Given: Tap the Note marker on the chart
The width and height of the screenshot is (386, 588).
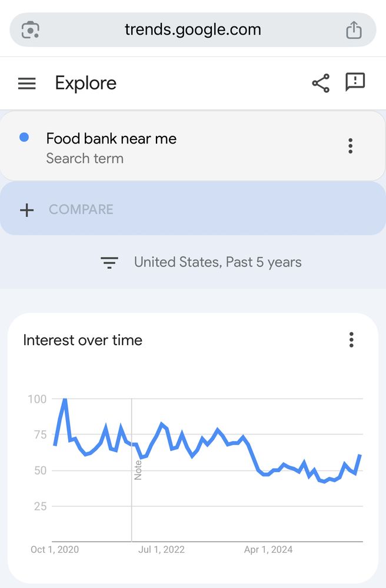Looking at the screenshot, I should [138, 468].
